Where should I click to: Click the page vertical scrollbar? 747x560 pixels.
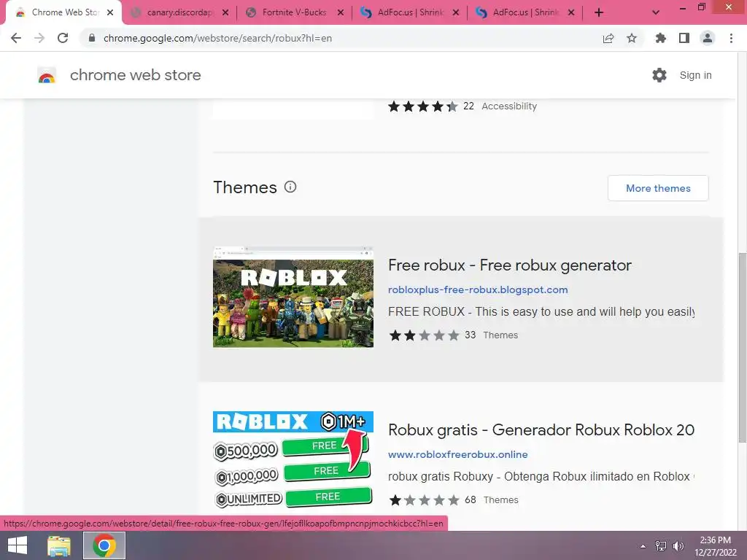742,348
